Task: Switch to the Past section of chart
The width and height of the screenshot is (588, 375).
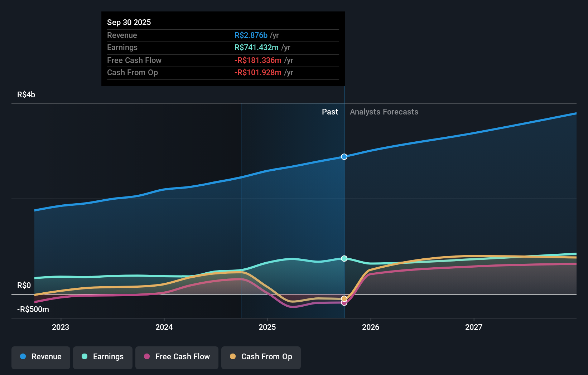Action: click(330, 112)
